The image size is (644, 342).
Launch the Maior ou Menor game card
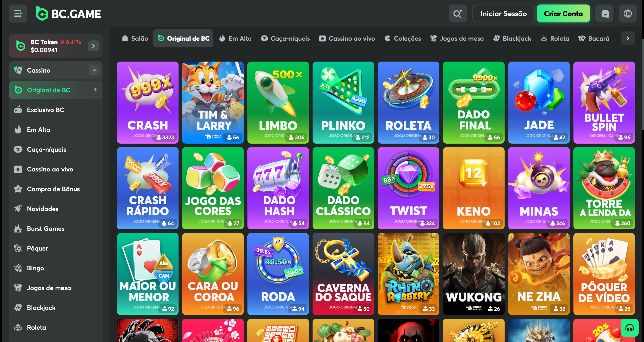point(148,274)
